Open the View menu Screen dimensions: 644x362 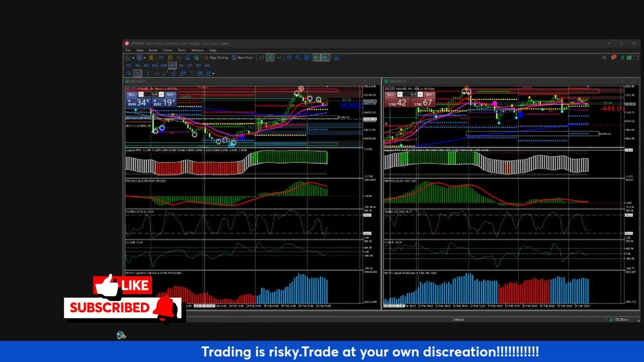click(x=140, y=50)
